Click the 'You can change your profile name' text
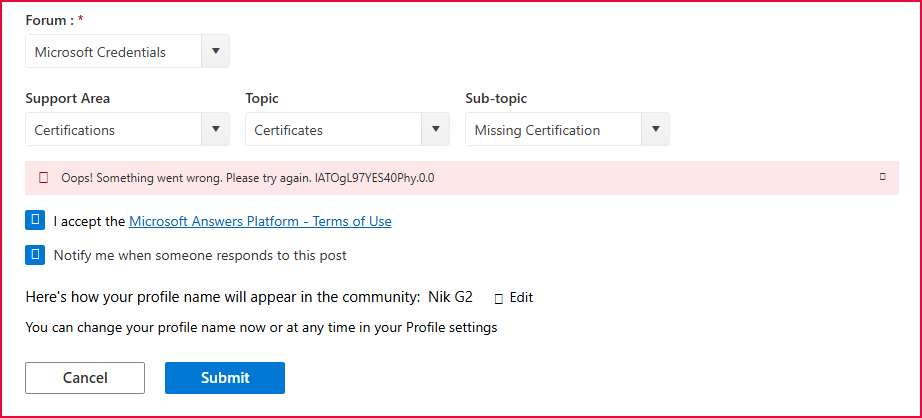 tap(261, 327)
